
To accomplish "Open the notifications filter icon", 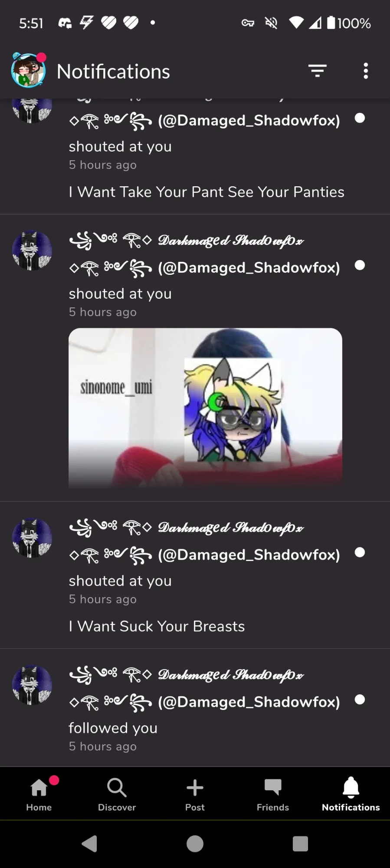I will pyautogui.click(x=317, y=71).
